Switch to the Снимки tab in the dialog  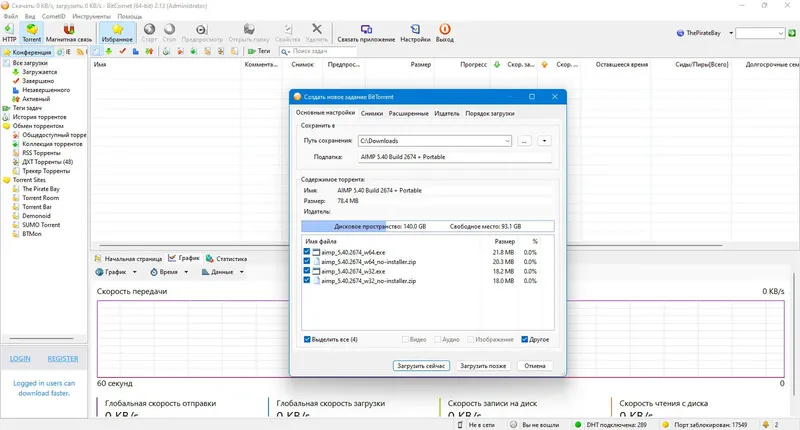[x=372, y=113]
